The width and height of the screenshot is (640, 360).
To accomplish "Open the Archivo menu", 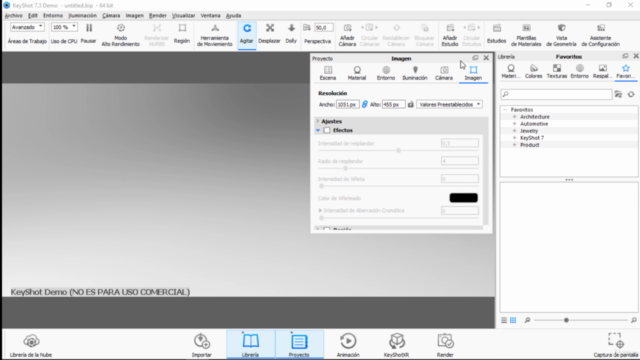I will point(13,16).
